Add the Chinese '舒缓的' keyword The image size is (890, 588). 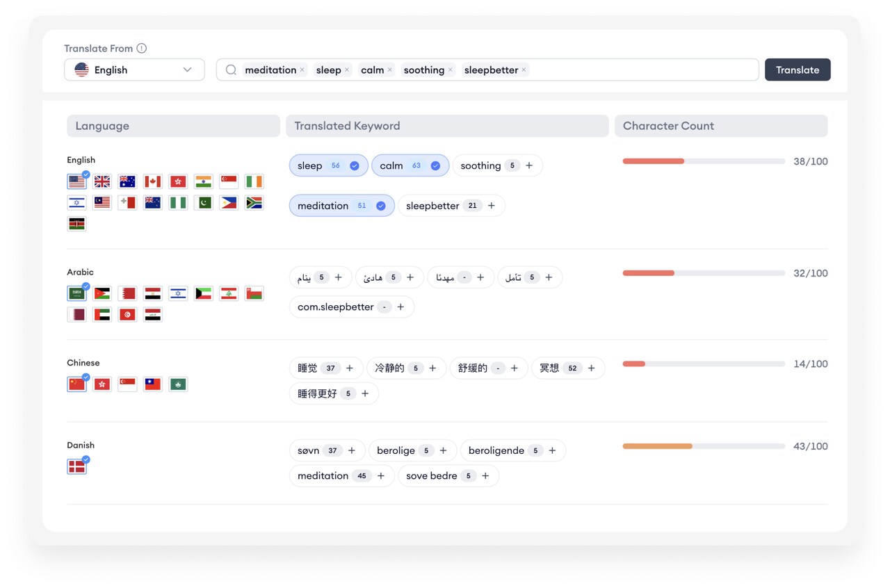(515, 368)
